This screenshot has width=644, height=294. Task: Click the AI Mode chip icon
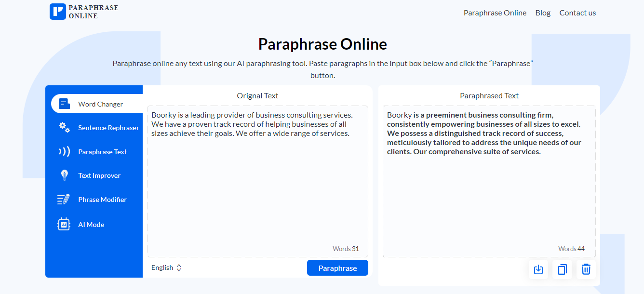coord(64,224)
